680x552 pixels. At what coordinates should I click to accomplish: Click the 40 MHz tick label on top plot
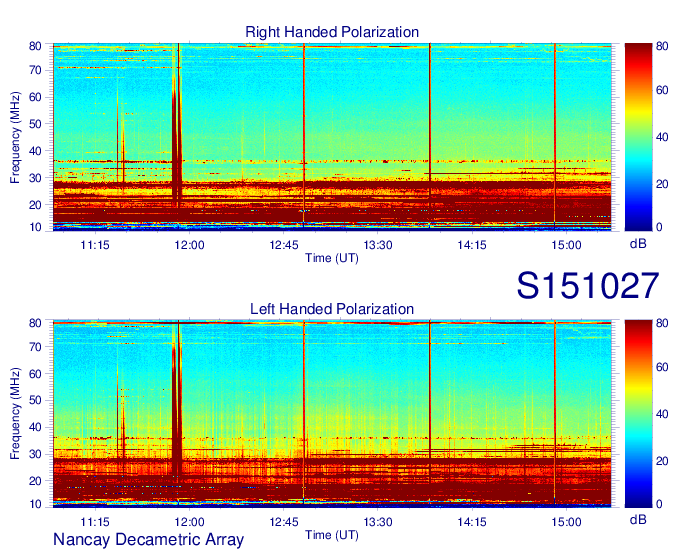pyautogui.click(x=35, y=151)
